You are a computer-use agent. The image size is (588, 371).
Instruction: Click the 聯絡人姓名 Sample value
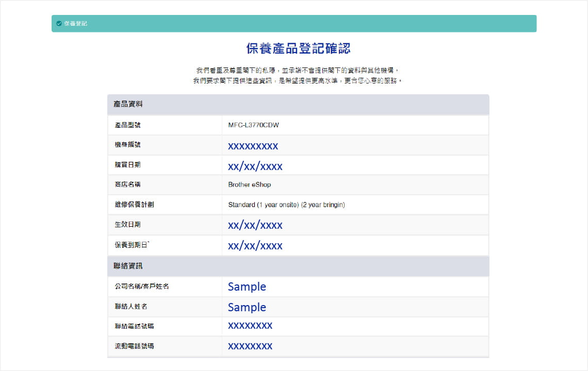[247, 307]
